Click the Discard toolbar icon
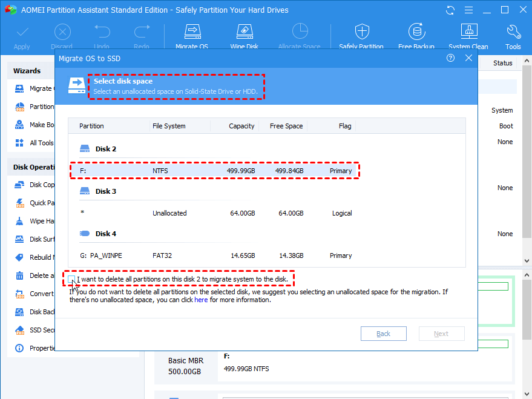Image resolution: width=532 pixels, height=399 pixels. coord(62,32)
